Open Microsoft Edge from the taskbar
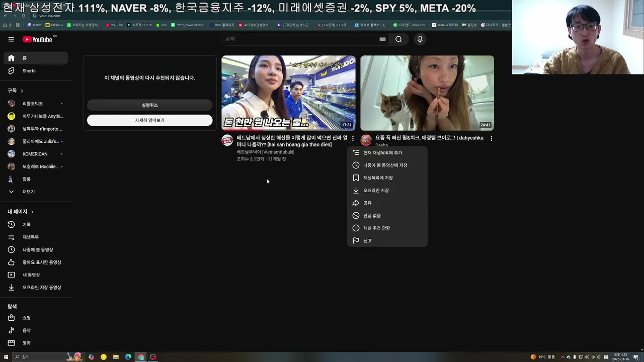The image size is (644, 362). 128,357
